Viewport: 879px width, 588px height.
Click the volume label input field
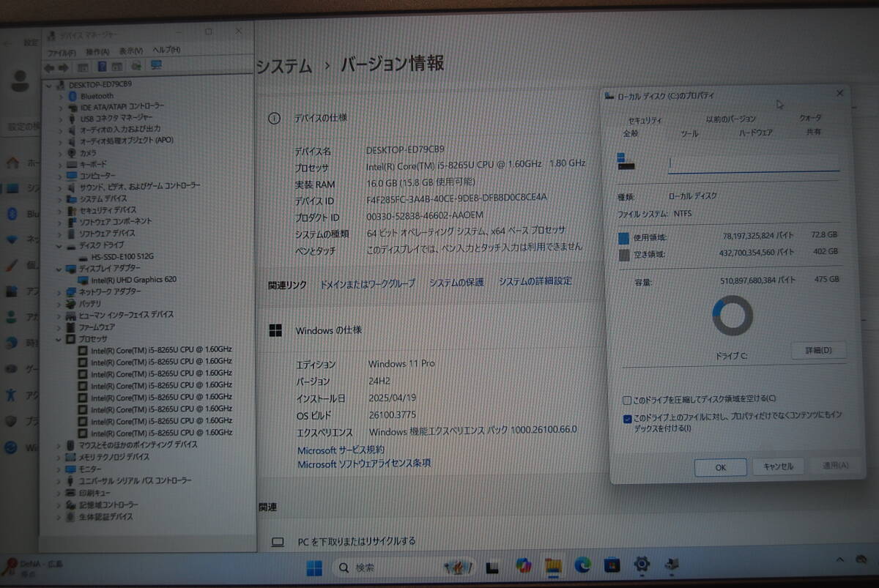point(753,161)
